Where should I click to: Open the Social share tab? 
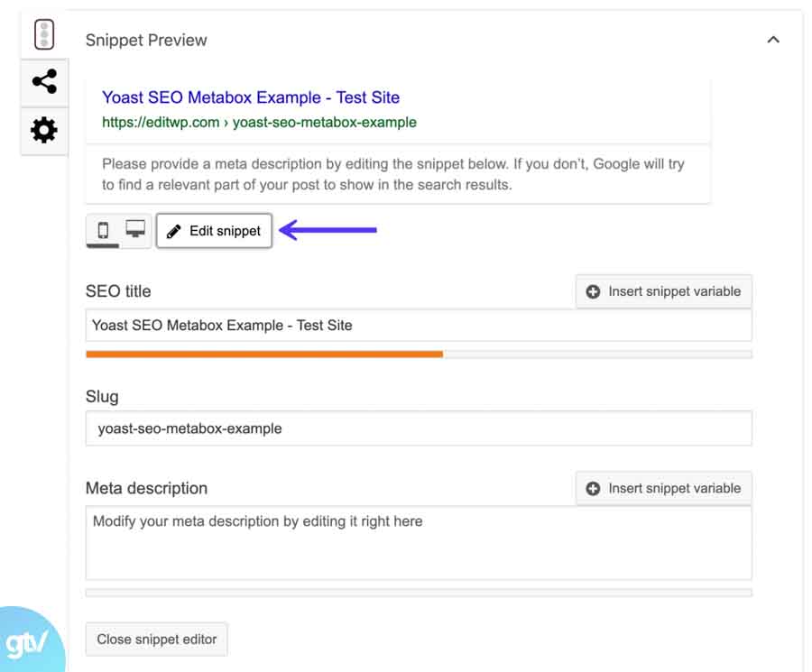tap(43, 82)
